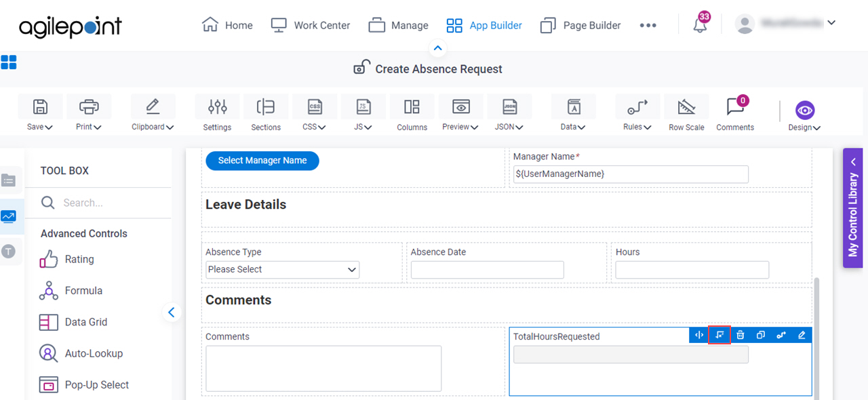Click the Comments text area
The height and width of the screenshot is (400, 868).
point(323,368)
